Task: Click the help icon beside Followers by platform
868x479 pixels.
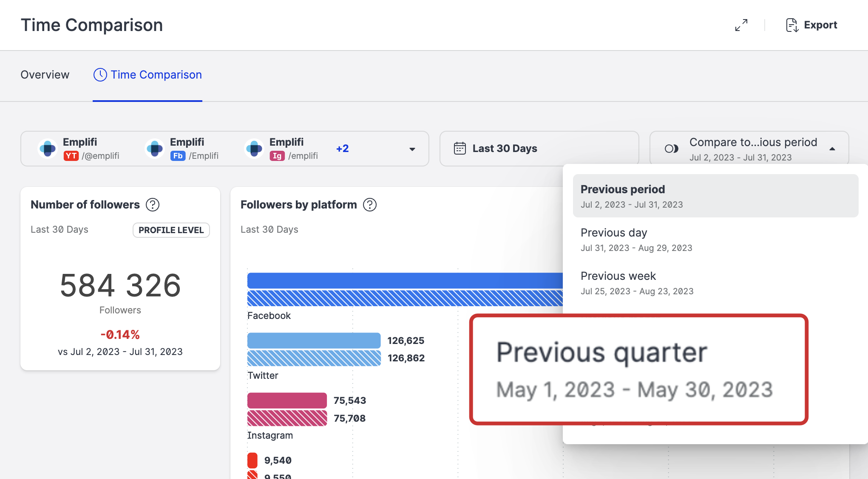Action: pyautogui.click(x=370, y=205)
